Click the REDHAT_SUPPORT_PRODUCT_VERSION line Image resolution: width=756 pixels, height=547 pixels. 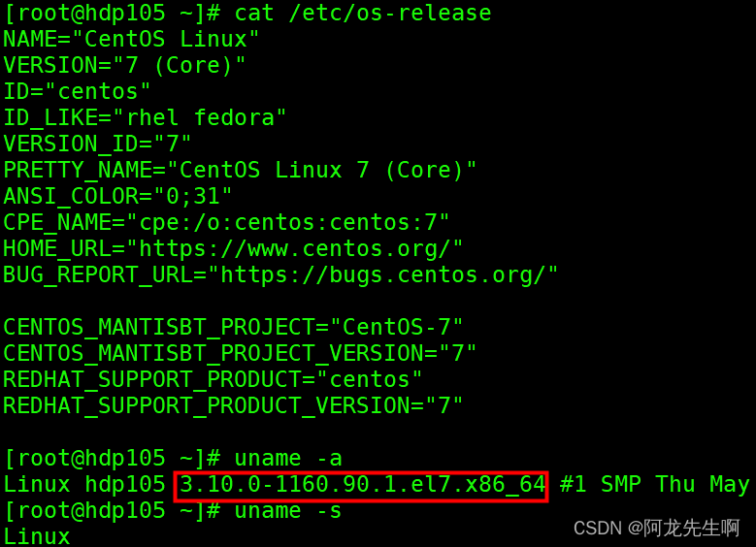(x=233, y=405)
